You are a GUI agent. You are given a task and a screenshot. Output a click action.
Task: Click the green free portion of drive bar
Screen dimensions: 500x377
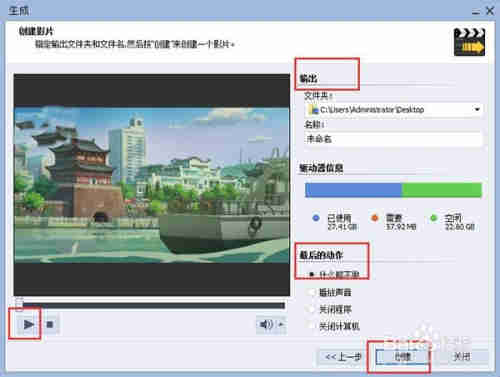[442, 190]
